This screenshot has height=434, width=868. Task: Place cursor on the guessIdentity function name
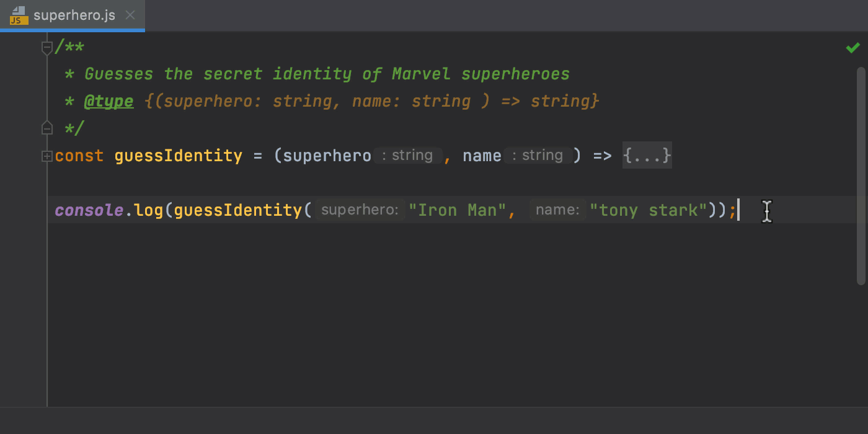(178, 155)
